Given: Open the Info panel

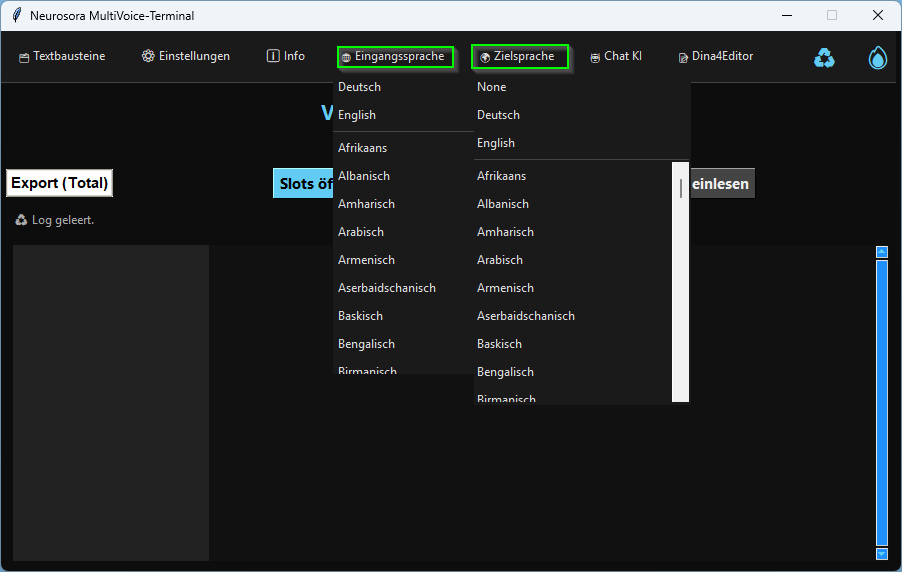Looking at the screenshot, I should (x=286, y=57).
